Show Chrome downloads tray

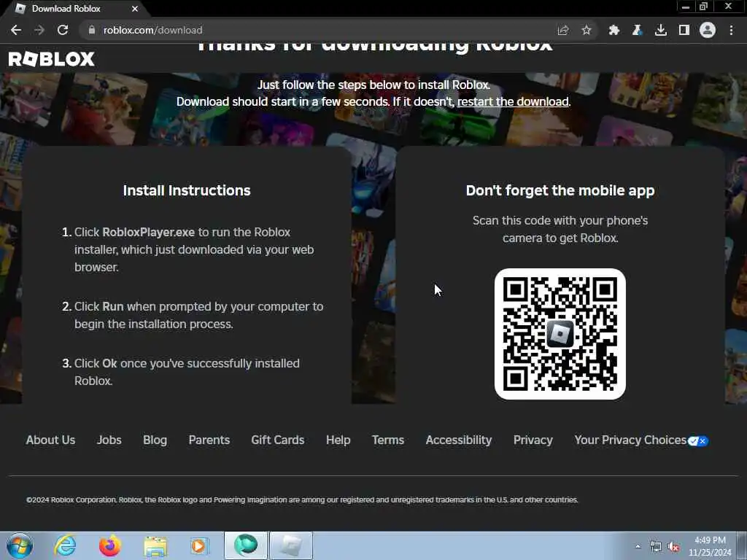[661, 30]
